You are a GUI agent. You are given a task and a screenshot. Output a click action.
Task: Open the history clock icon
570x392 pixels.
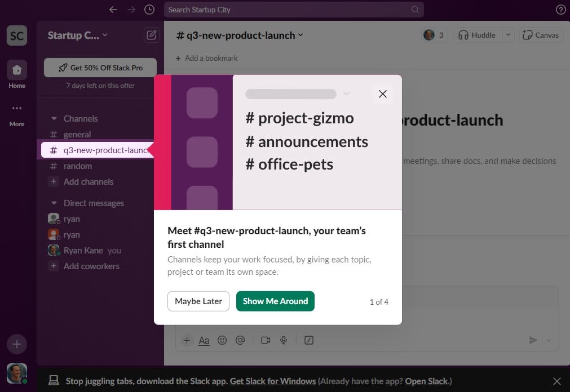click(149, 10)
